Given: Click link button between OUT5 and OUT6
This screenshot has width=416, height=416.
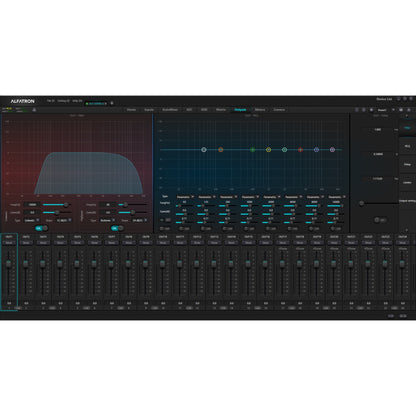Looking at the screenshot, I should coord(86,308).
